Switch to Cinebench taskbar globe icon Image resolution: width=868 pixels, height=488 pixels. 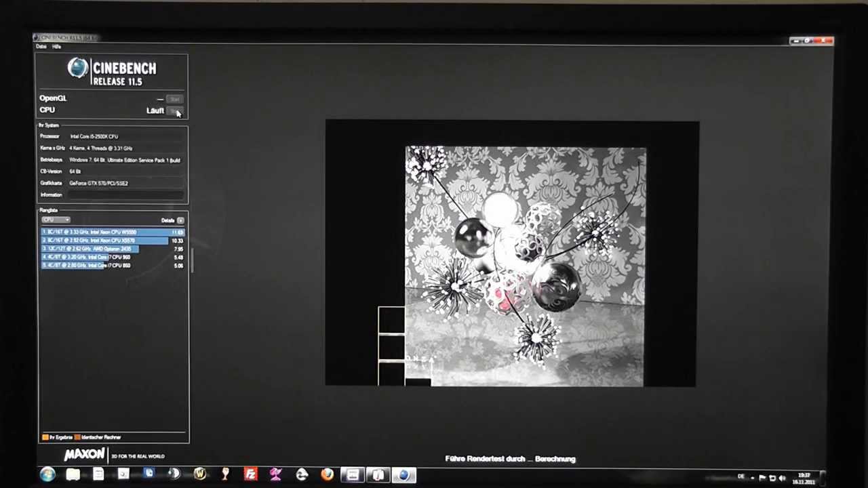(x=403, y=474)
